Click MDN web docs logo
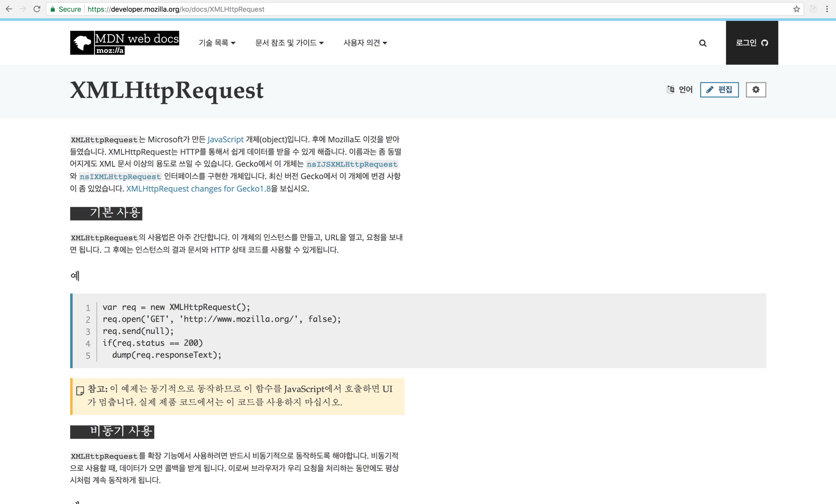The height and width of the screenshot is (504, 836). point(124,43)
